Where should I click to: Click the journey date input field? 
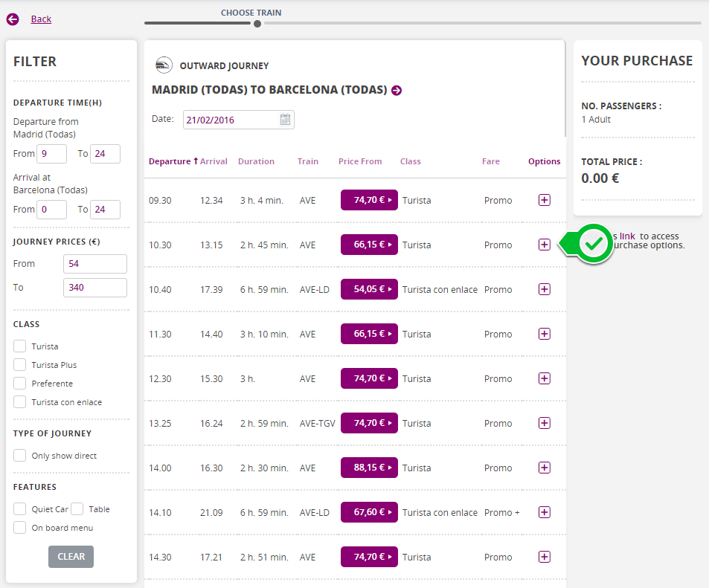pyautogui.click(x=231, y=120)
